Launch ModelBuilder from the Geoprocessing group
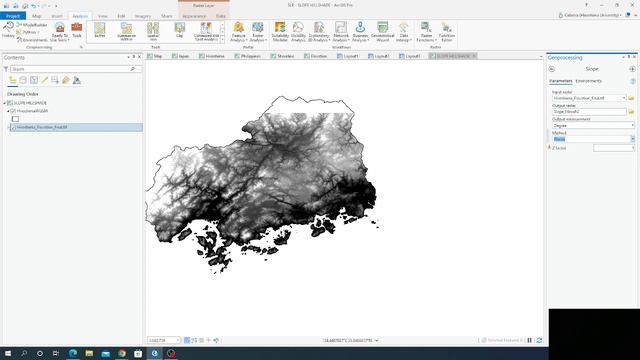This screenshot has width=640, height=360. [32, 25]
